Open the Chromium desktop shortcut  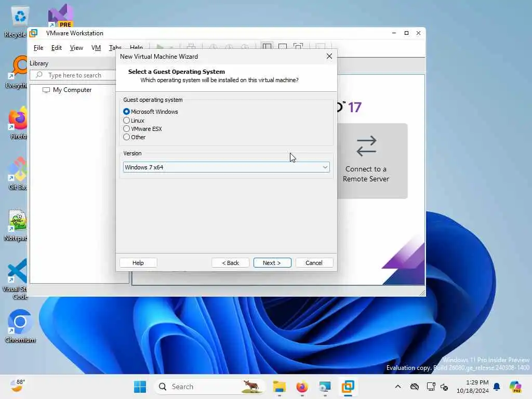coord(20,326)
